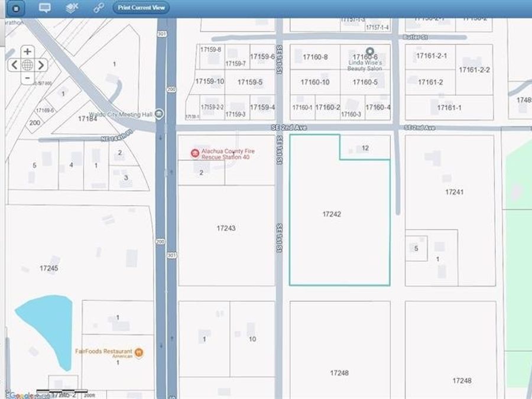The image size is (532, 399).
Task: Click the clear layers icon
Action: (72, 8)
